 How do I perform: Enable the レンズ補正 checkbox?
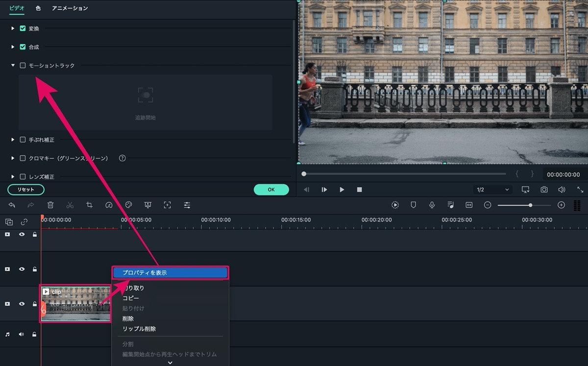23,176
